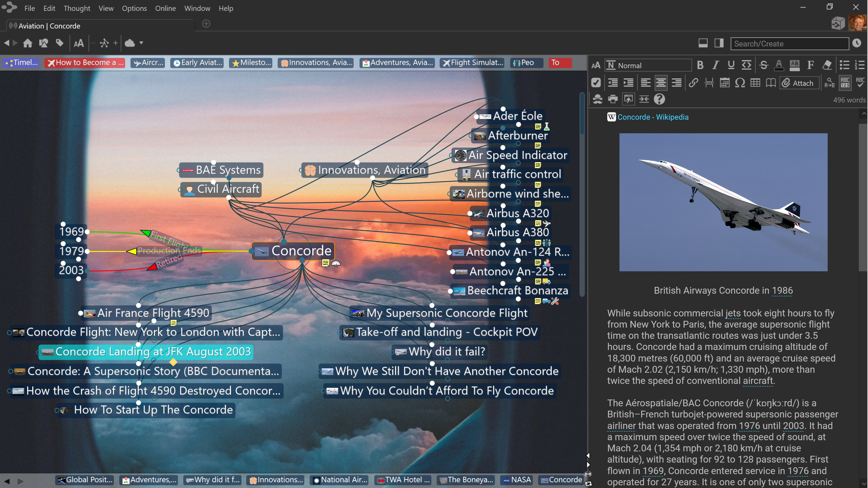Open the types (shapes) icon

click(43, 43)
